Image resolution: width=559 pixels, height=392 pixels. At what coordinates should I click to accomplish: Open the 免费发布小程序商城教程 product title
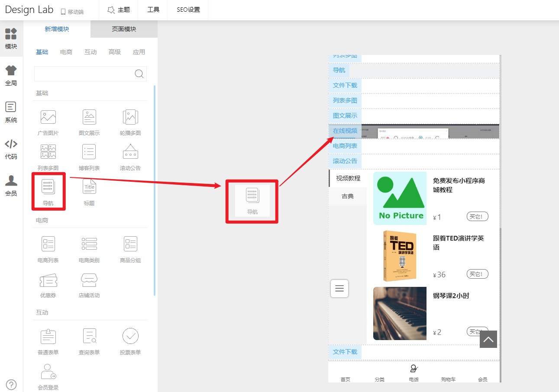coord(459,185)
